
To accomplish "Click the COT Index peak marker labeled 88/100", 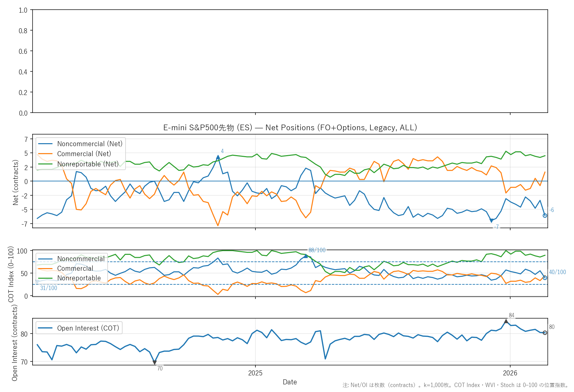I will coord(306,256).
